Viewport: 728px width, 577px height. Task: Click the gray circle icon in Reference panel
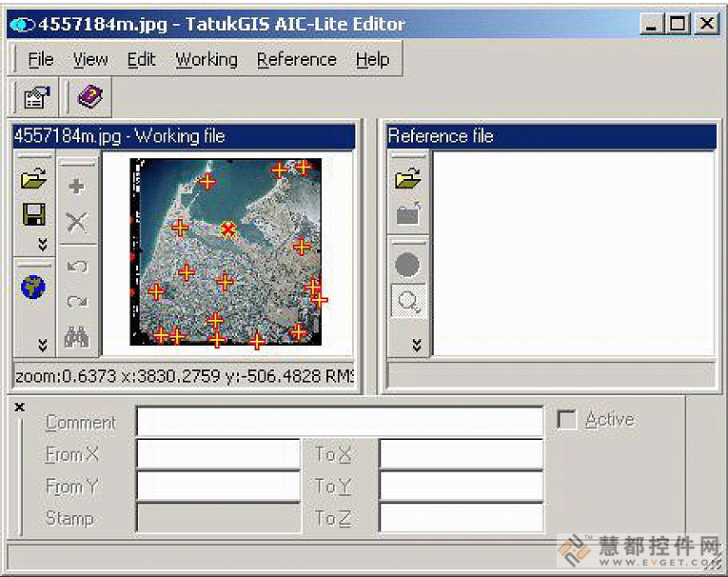[x=407, y=266]
